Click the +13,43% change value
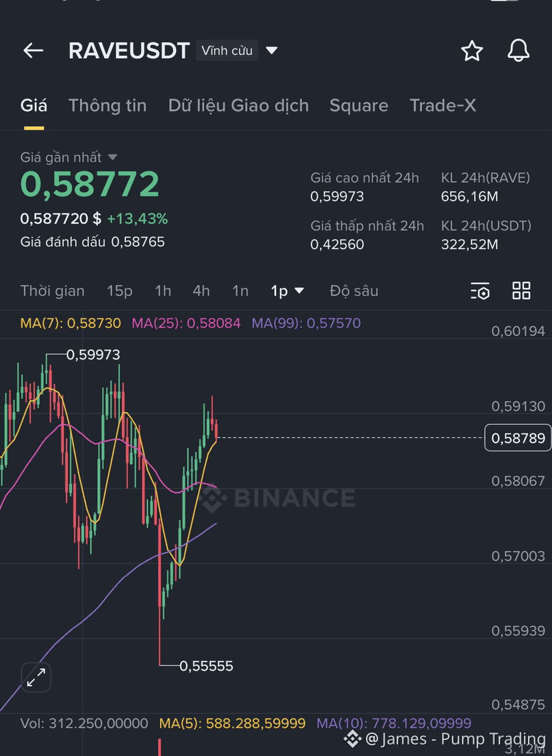The width and height of the screenshot is (552, 756). click(x=137, y=219)
